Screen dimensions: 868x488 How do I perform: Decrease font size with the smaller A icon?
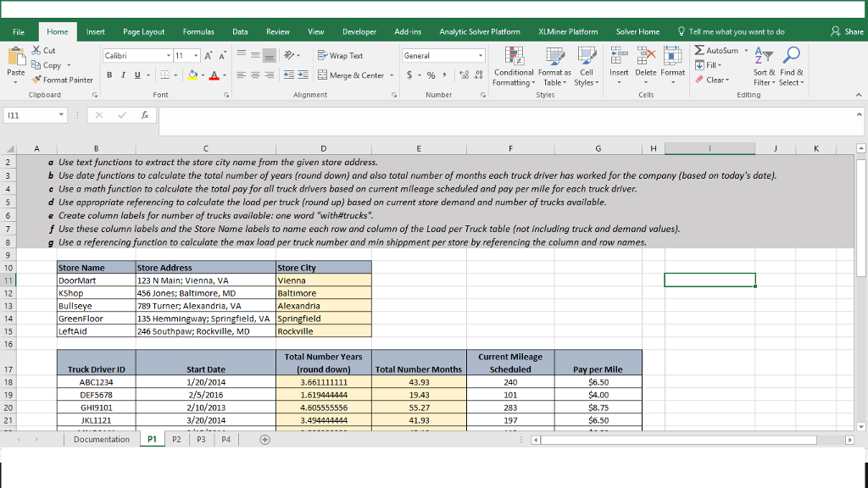point(222,56)
